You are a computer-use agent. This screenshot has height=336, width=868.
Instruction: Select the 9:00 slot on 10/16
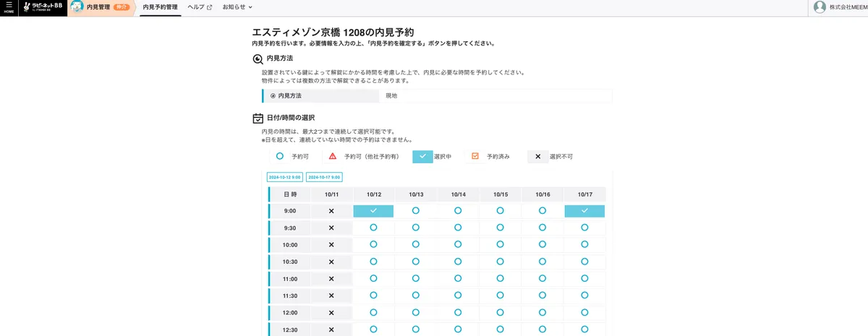[x=542, y=211]
